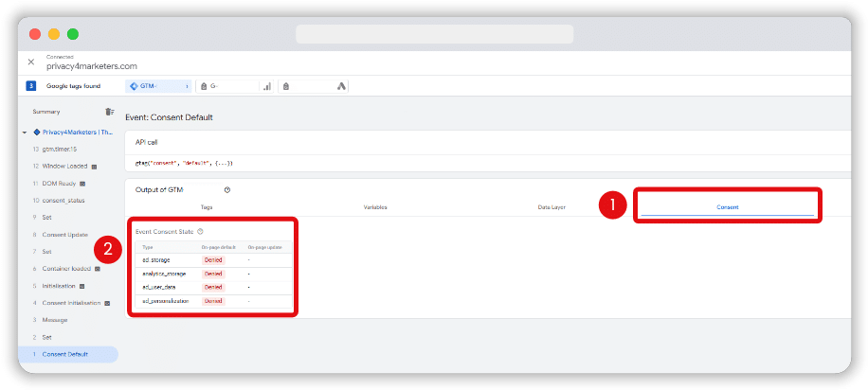Click the lock icon beside G- tag

click(x=204, y=86)
